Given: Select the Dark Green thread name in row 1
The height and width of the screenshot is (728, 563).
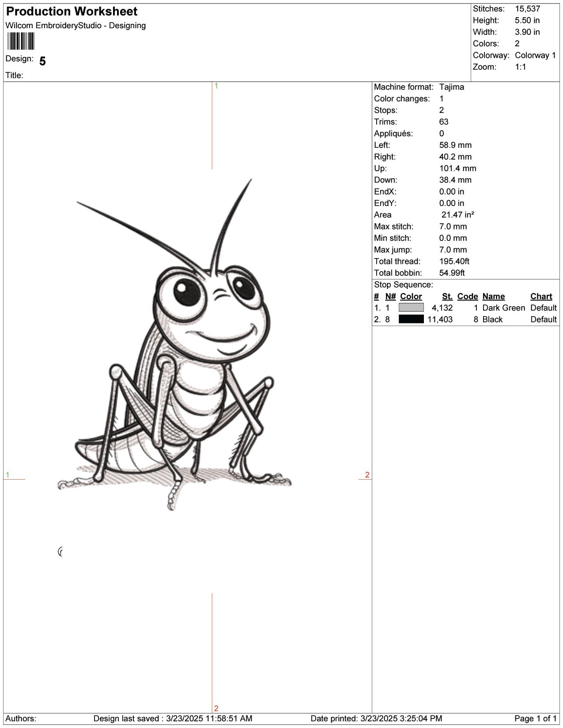Looking at the screenshot, I should pos(503,308).
